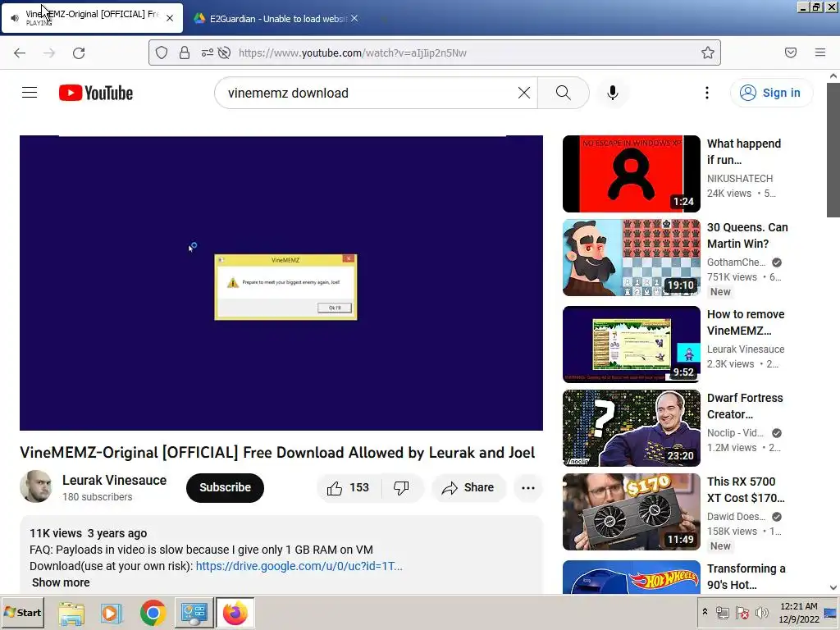The width and height of the screenshot is (840, 630).
Task: Sign in to YouTube
Action: click(x=771, y=93)
